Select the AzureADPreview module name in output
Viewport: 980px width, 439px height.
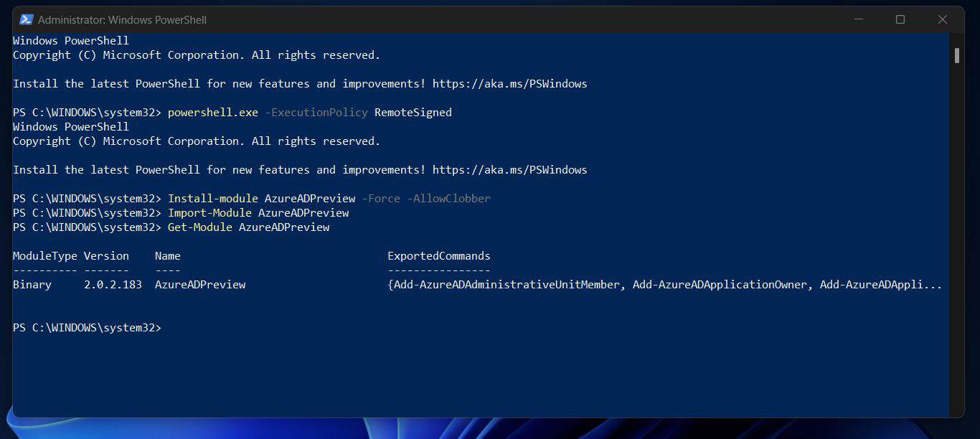pos(199,284)
